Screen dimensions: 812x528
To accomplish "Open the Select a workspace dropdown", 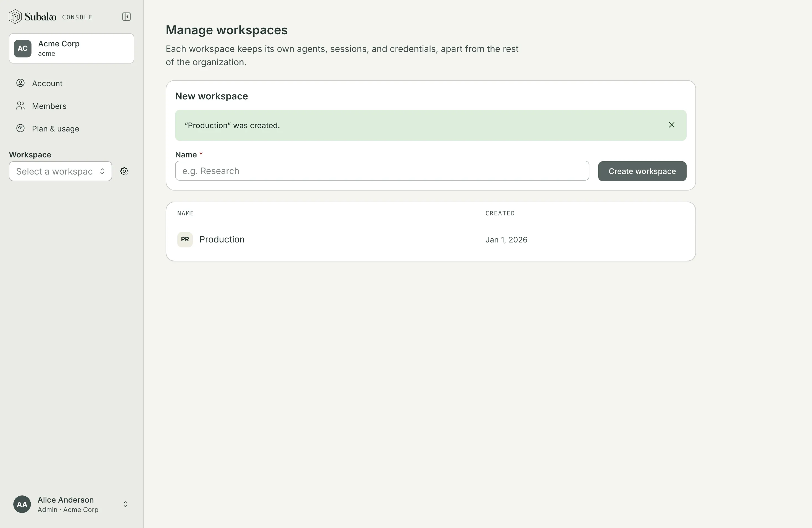I will [x=60, y=171].
